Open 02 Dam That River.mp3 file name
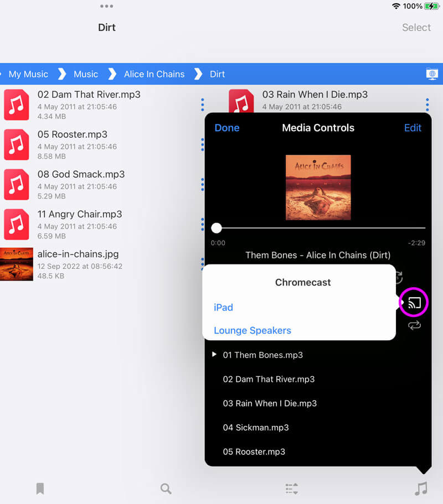The width and height of the screenshot is (443, 504). tap(89, 95)
